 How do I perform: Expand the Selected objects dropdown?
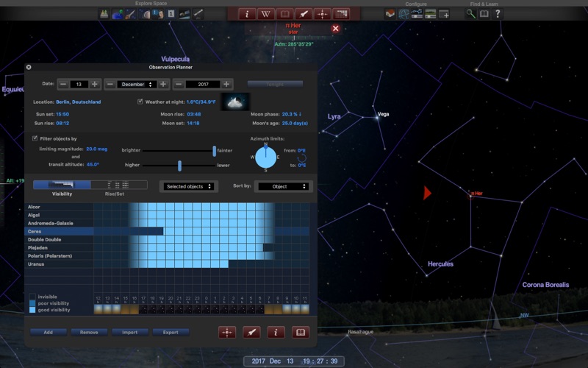pos(189,186)
